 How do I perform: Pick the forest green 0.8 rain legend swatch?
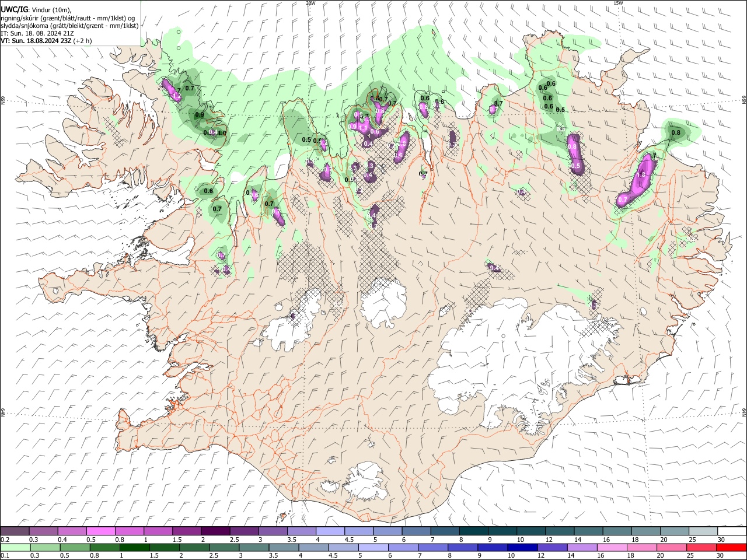104,548
